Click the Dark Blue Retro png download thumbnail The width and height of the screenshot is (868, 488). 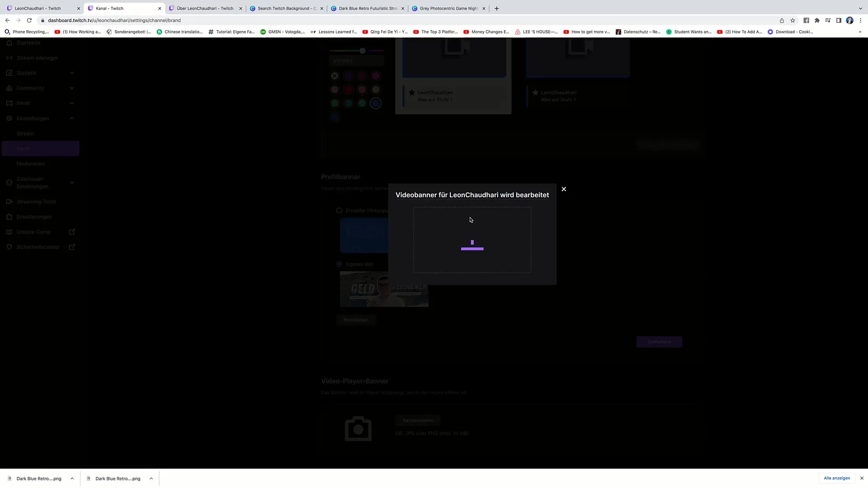pyautogui.click(x=39, y=479)
